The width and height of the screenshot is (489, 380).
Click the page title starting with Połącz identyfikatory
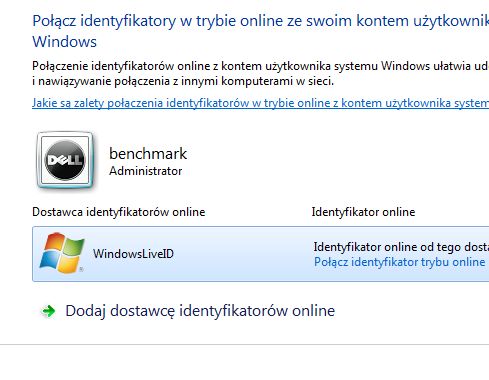[260, 21]
